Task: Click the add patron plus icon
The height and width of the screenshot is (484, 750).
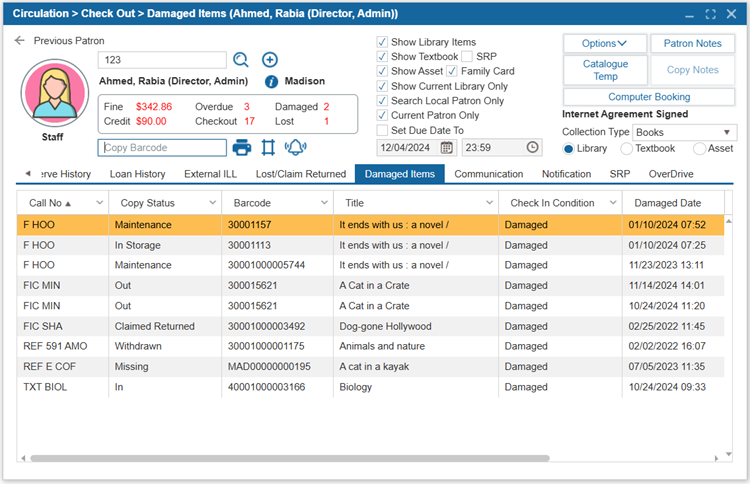Action: coord(270,60)
